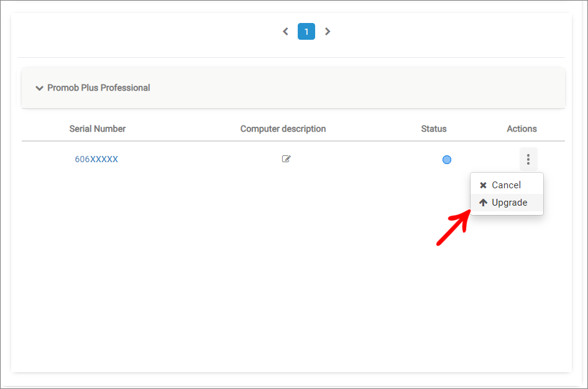
Task: Collapse the Promob Plus Professional section chevron
Action: coord(39,88)
